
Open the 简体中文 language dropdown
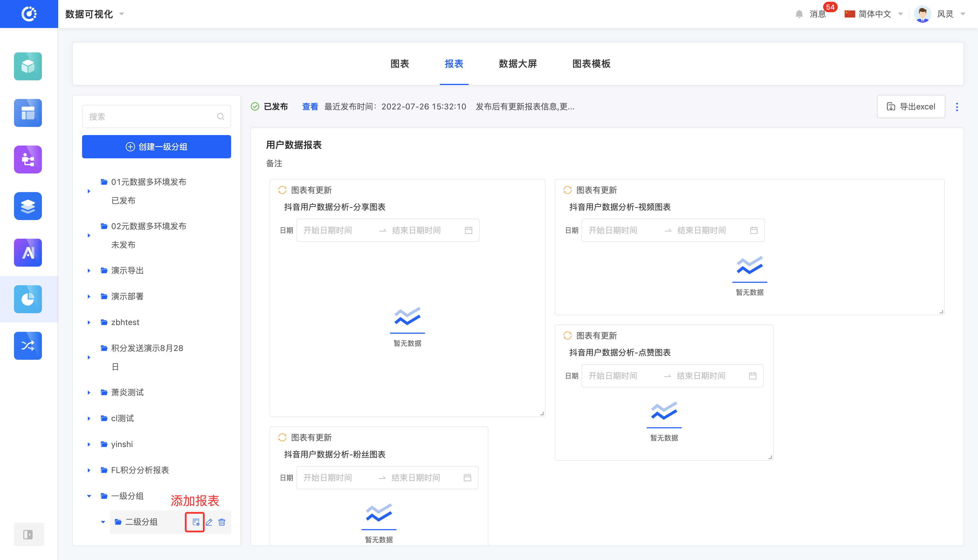(x=874, y=14)
